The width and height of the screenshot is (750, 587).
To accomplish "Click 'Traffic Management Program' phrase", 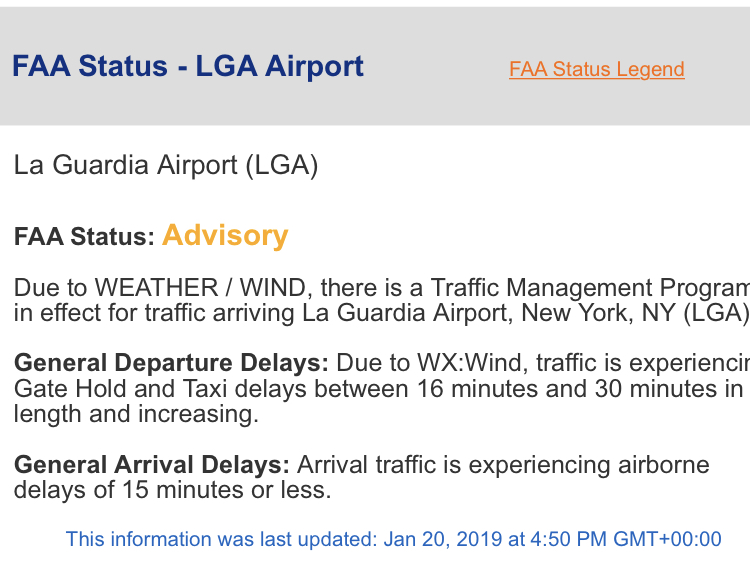I will (590, 288).
